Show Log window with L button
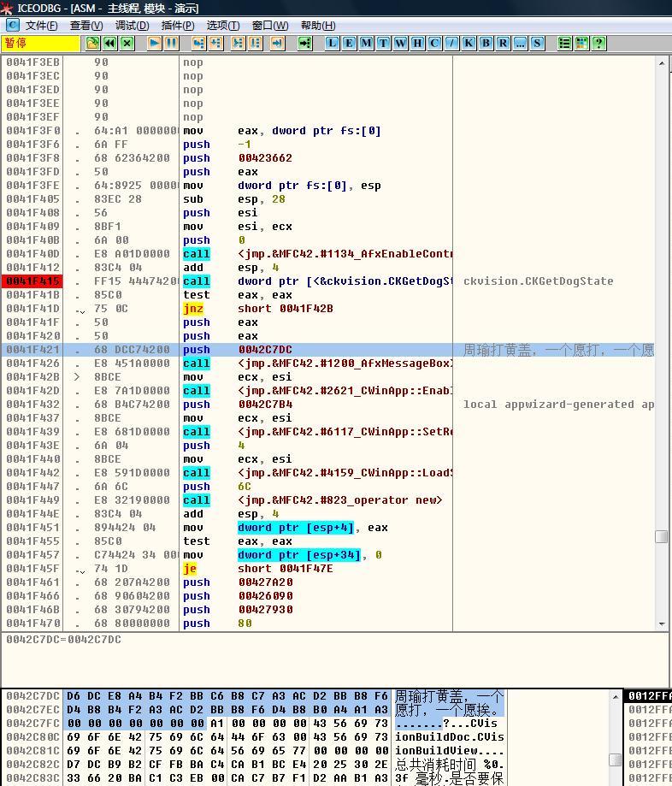Image resolution: width=672 pixels, height=786 pixels. (332, 43)
